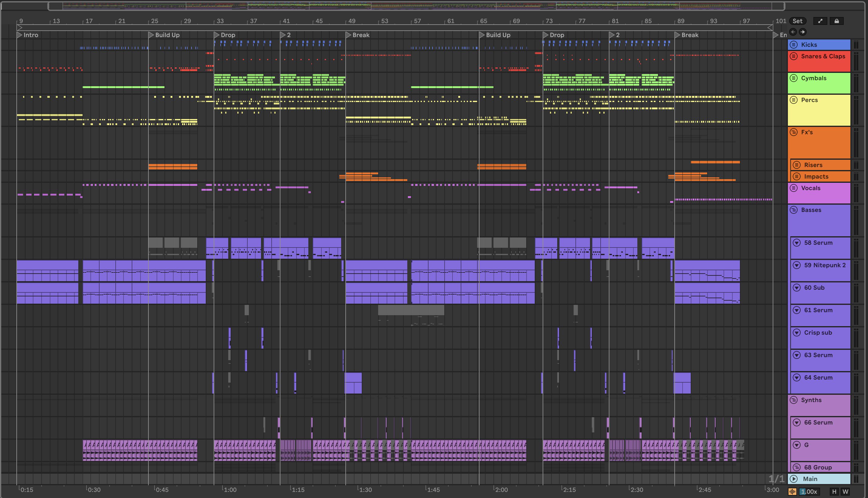The image size is (868, 498).
Task: Expand the 58 Serum track
Action: 797,243
